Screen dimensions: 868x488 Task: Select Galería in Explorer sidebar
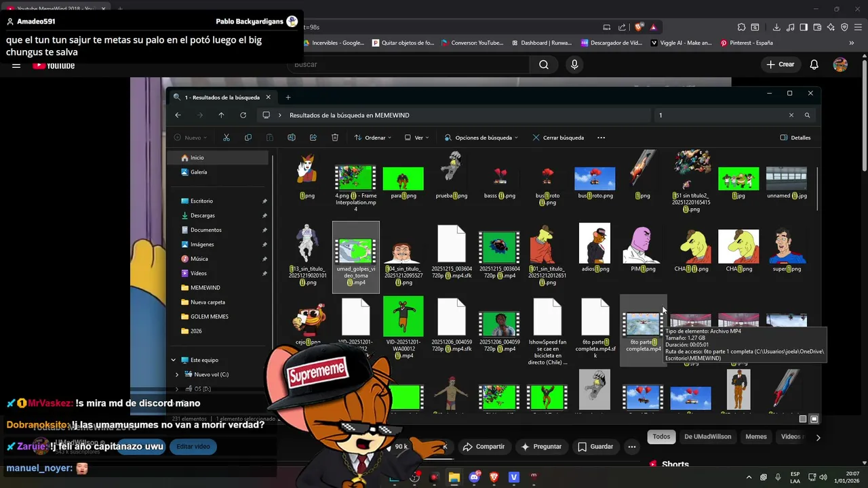[x=218, y=172]
